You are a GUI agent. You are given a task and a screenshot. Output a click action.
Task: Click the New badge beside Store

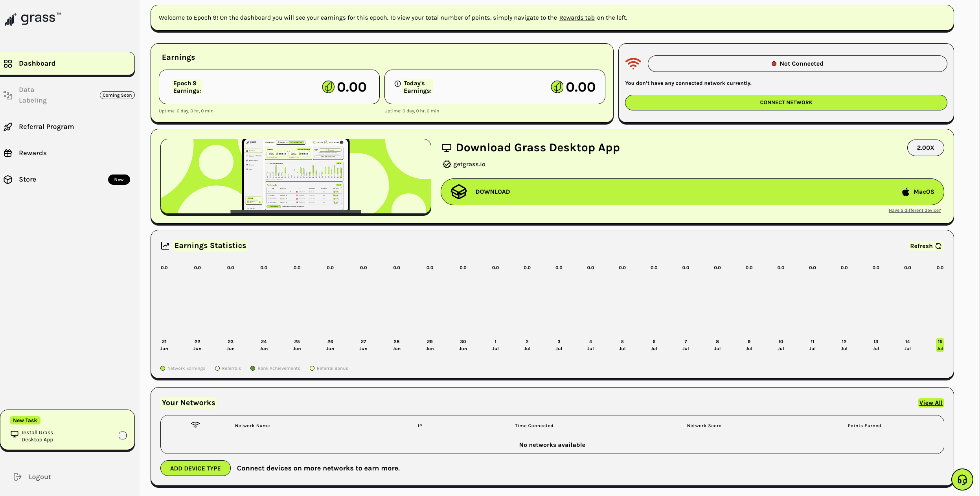coord(119,180)
